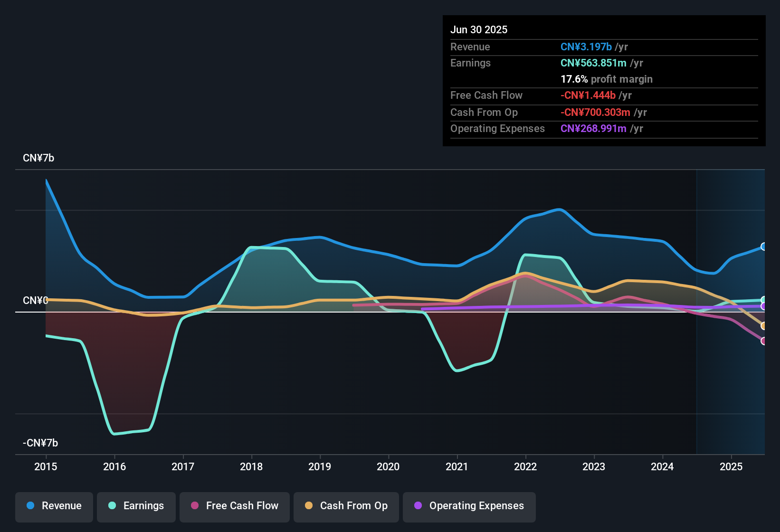Toggle the Operating Expenses series visibility

[469, 506]
